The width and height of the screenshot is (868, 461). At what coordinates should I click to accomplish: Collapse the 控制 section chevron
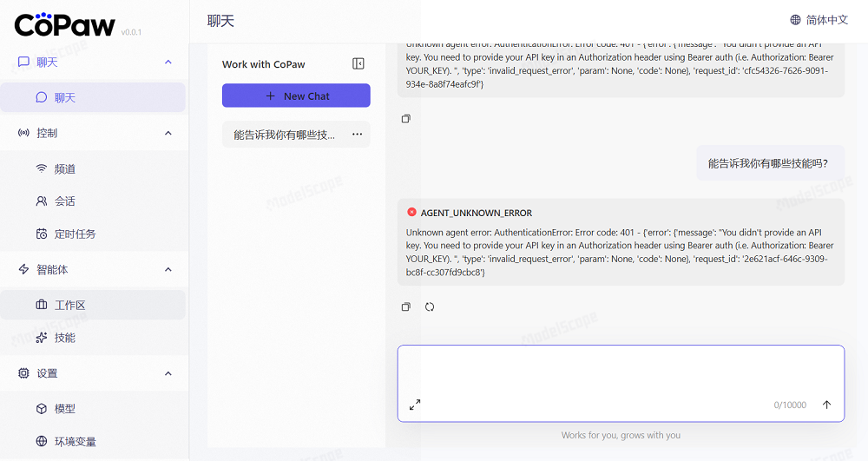click(168, 134)
